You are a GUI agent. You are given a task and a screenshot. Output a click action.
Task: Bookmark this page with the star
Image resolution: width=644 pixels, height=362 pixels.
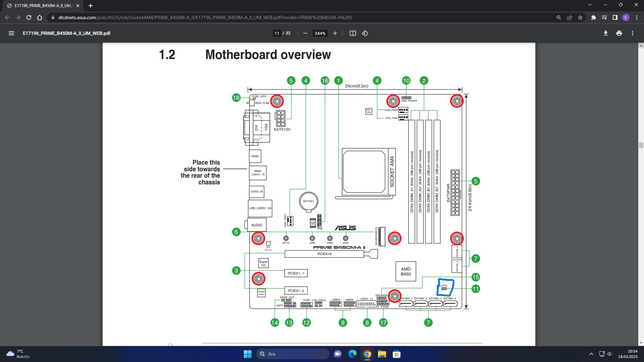pos(580,17)
